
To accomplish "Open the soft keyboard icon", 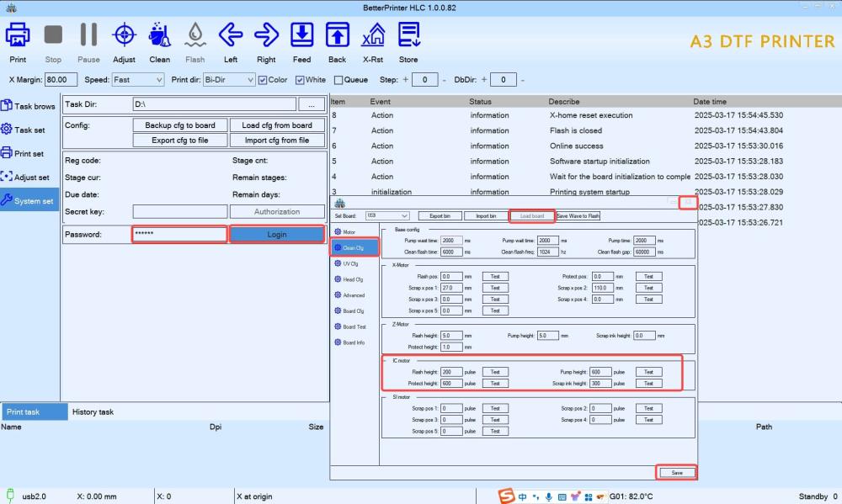I will [562, 497].
